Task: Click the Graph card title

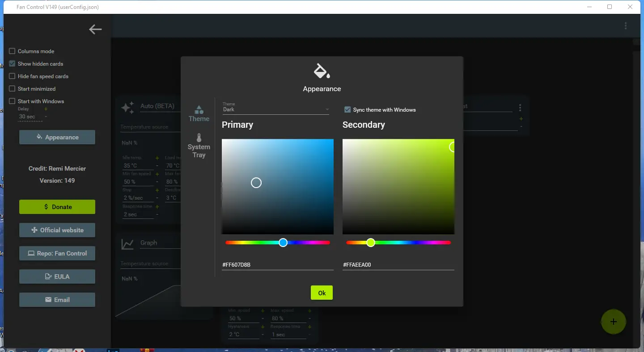Action: pos(149,243)
